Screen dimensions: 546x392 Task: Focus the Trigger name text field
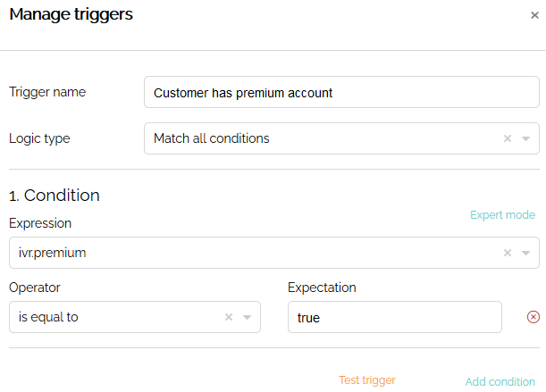tap(341, 92)
